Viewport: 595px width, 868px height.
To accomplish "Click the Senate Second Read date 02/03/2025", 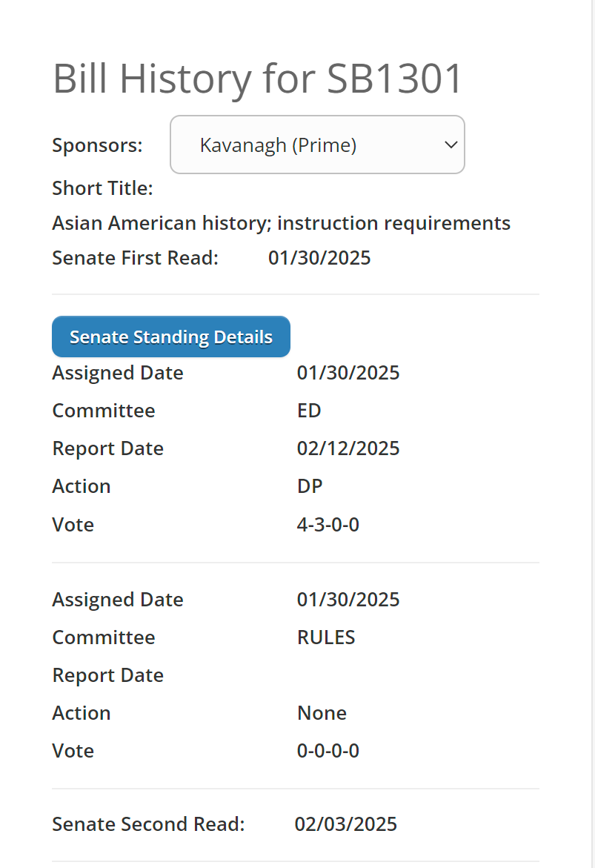I will (345, 824).
